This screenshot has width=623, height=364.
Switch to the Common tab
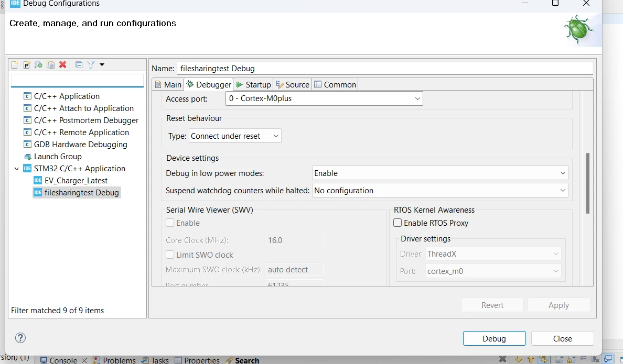[x=335, y=84]
